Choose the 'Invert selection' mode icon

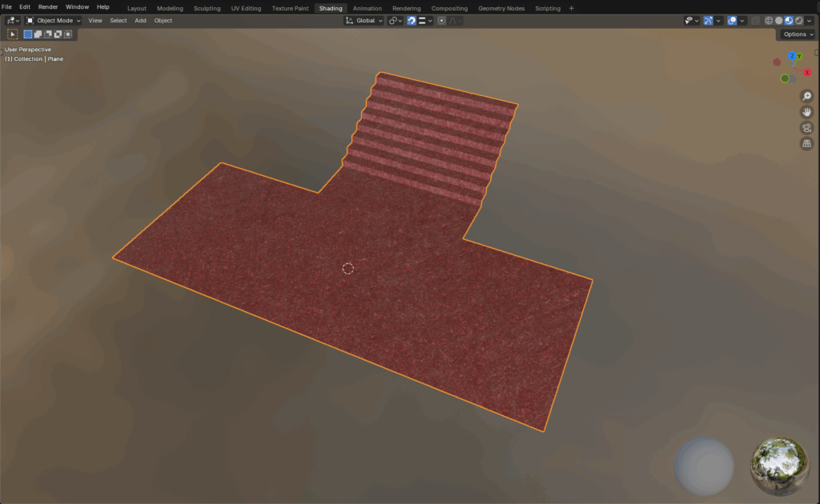58,34
